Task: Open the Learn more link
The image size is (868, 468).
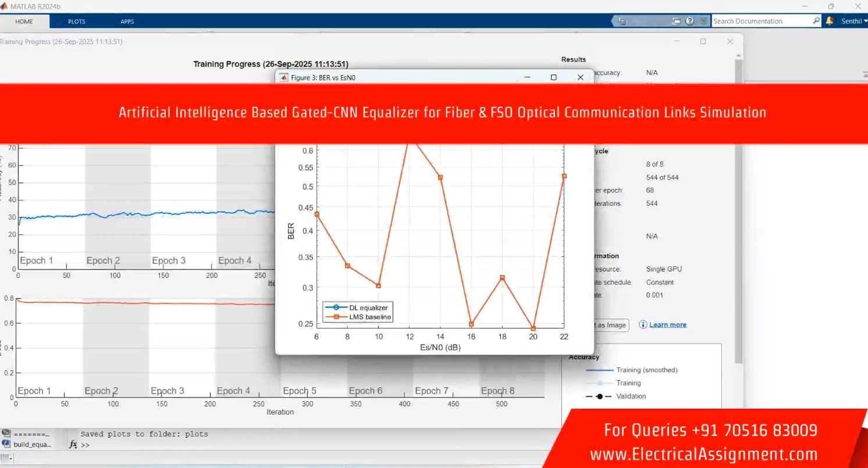Action: pos(668,324)
